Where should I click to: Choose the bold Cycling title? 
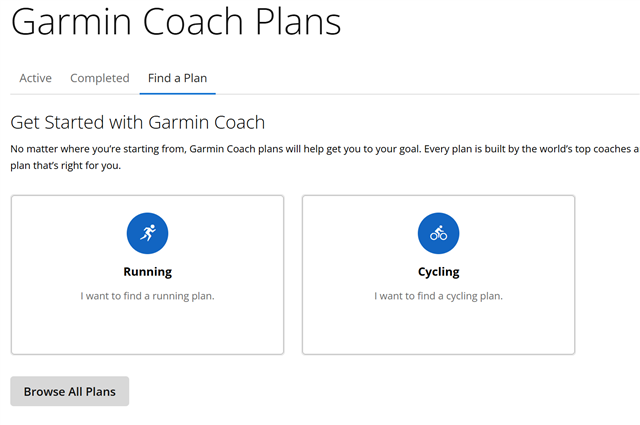point(439,271)
